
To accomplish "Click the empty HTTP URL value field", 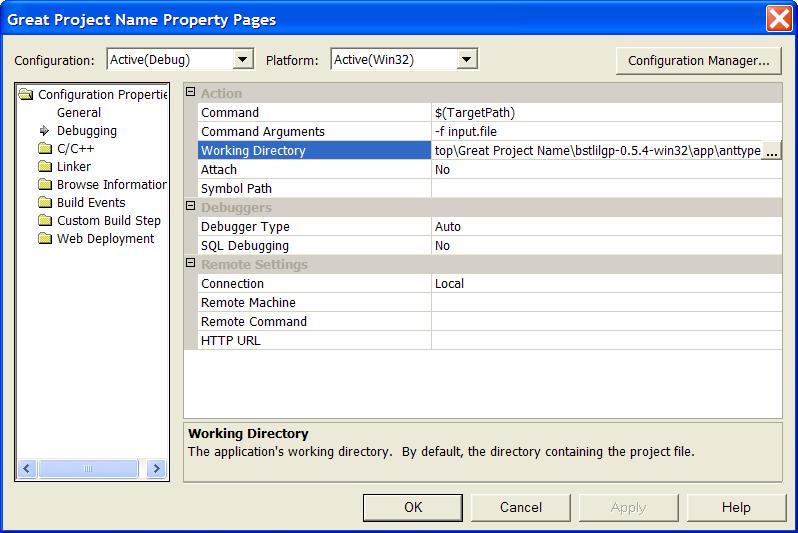I will [x=606, y=340].
